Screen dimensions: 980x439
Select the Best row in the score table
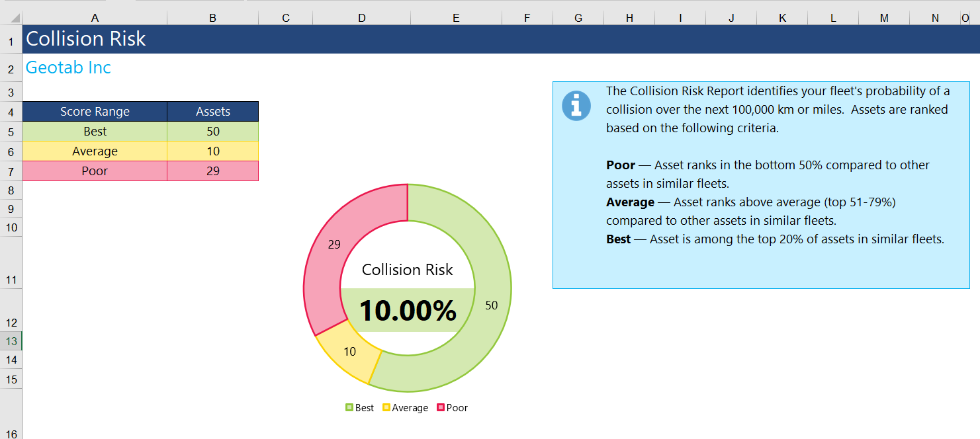click(x=95, y=131)
